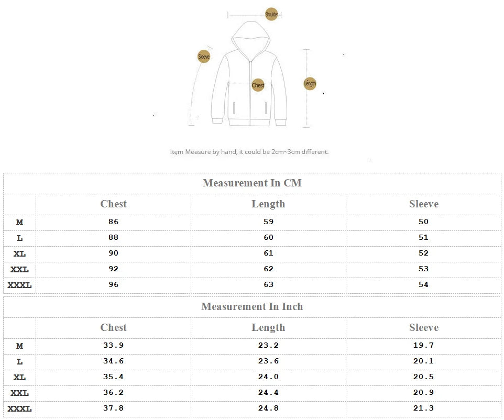This screenshot has height=420, width=504.
Task: Select the hoodie outline illustration
Action: [x=249, y=73]
